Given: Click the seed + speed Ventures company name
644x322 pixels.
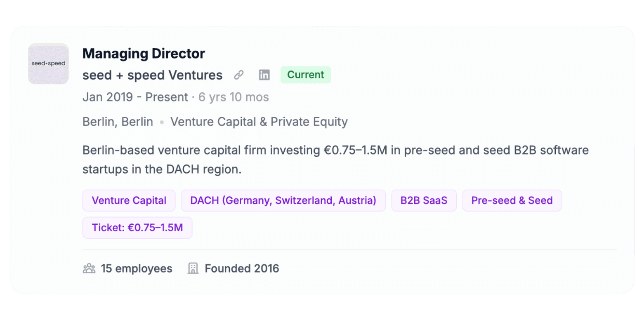Looking at the screenshot, I should 152,75.
